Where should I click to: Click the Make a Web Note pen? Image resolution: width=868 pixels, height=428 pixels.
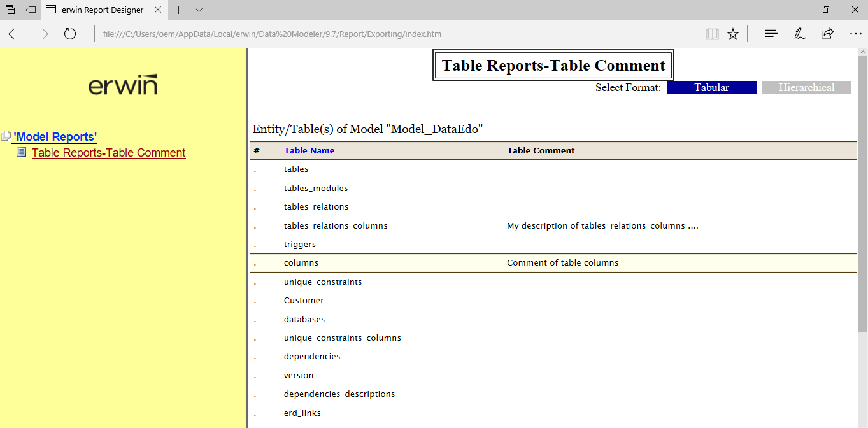[799, 34]
